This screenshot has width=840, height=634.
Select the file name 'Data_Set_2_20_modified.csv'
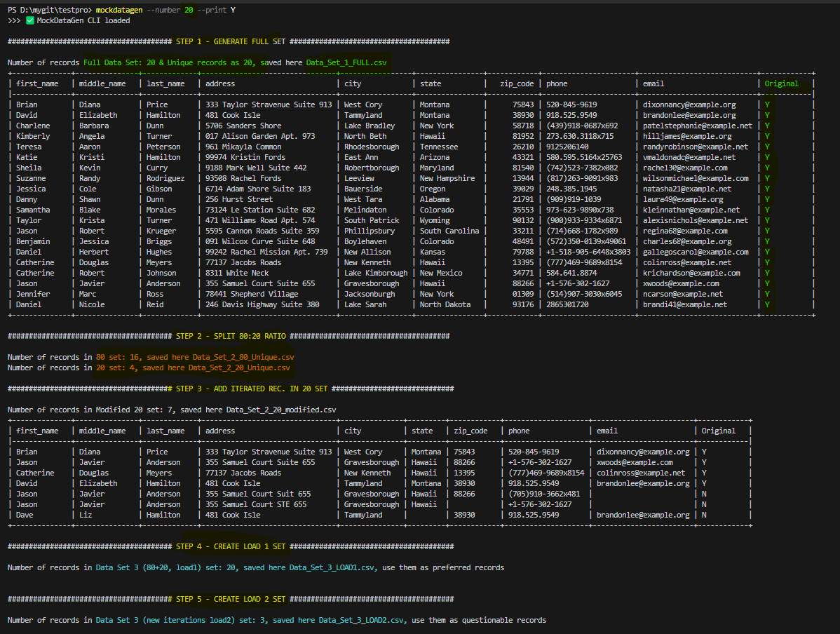click(x=280, y=410)
